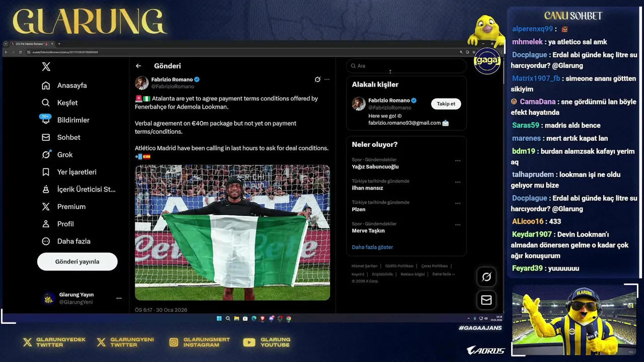Screen dimensions: 644x362
Task: Click Gönderi yayınla button
Action: (77, 261)
